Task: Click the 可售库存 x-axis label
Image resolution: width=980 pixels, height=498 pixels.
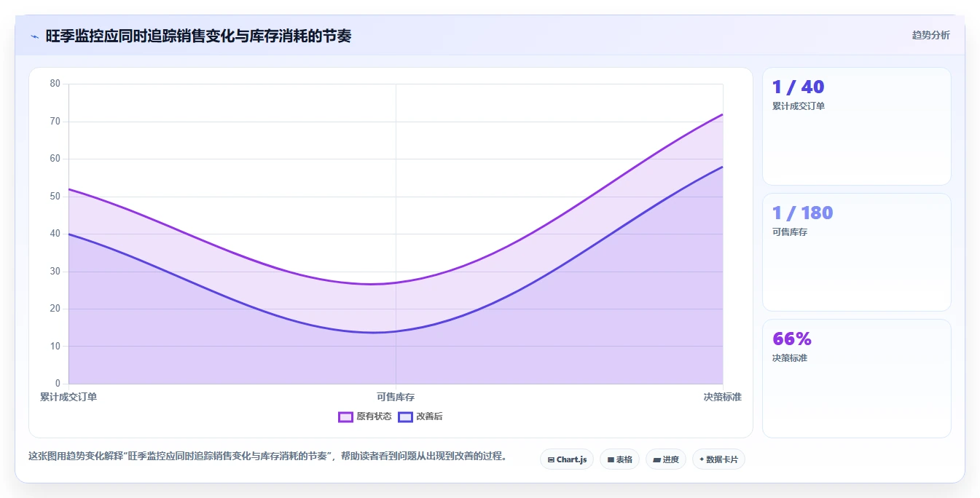Action: (396, 397)
